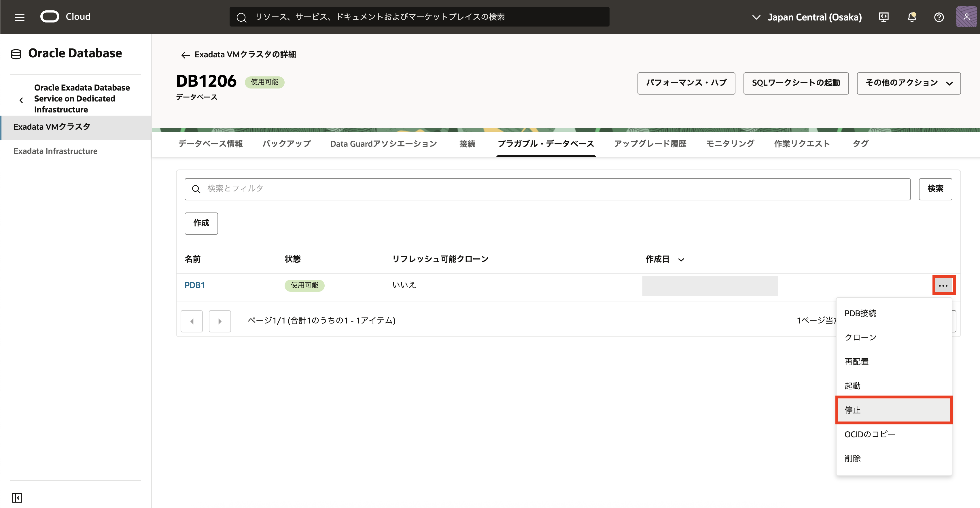The image size is (980, 508).
Task: Switch to the バックアップ tab
Action: (286, 144)
